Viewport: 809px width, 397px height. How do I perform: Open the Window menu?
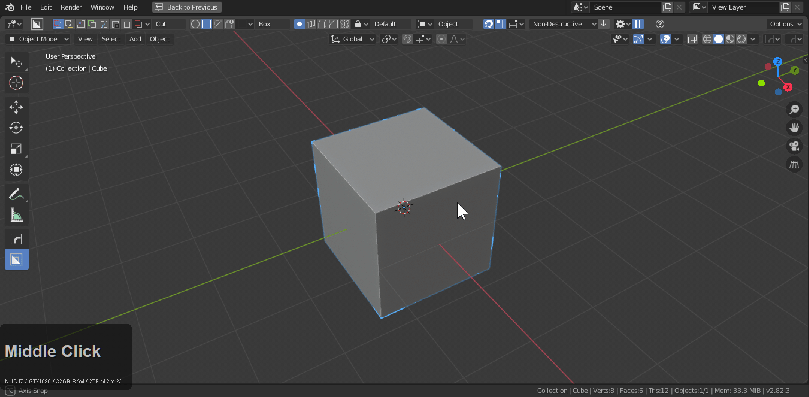click(102, 8)
